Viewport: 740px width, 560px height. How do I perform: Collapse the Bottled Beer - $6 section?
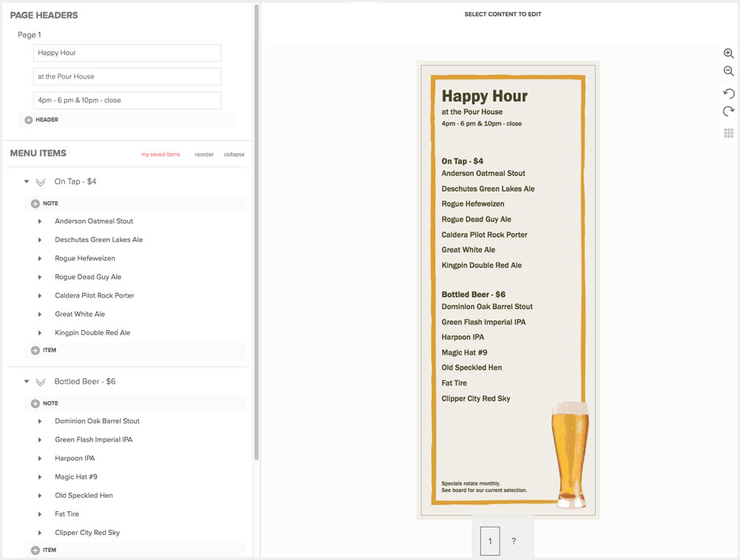27,382
